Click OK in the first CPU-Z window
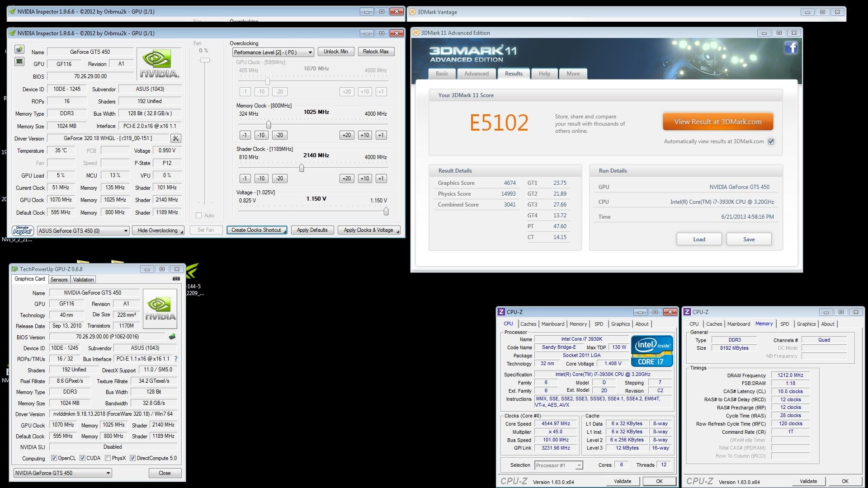Image resolution: width=868 pixels, height=488 pixels. 659,481
